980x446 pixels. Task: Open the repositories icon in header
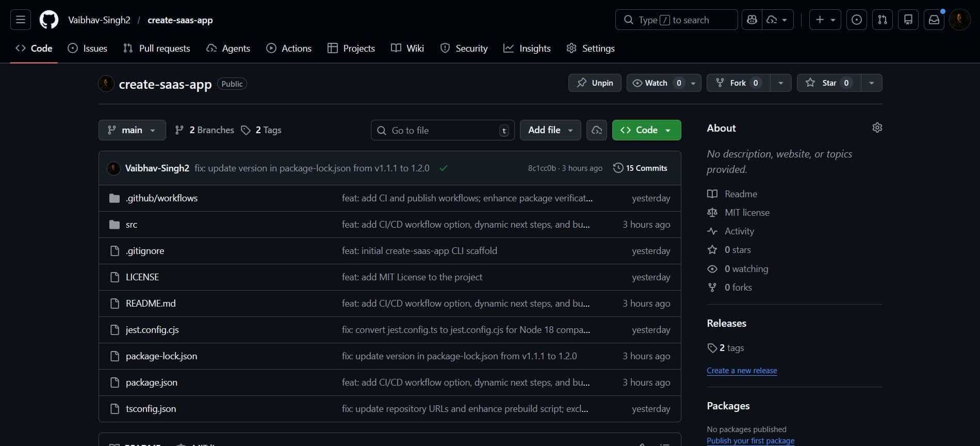[908, 20]
